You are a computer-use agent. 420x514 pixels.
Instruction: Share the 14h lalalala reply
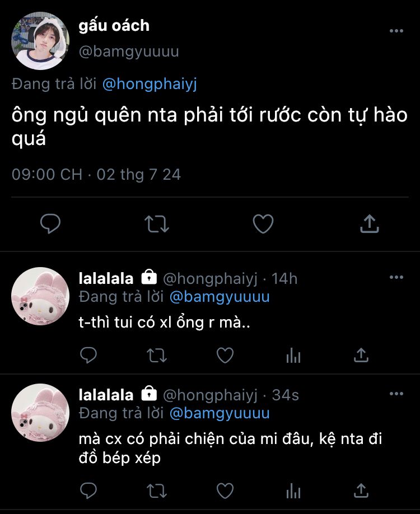click(x=361, y=355)
